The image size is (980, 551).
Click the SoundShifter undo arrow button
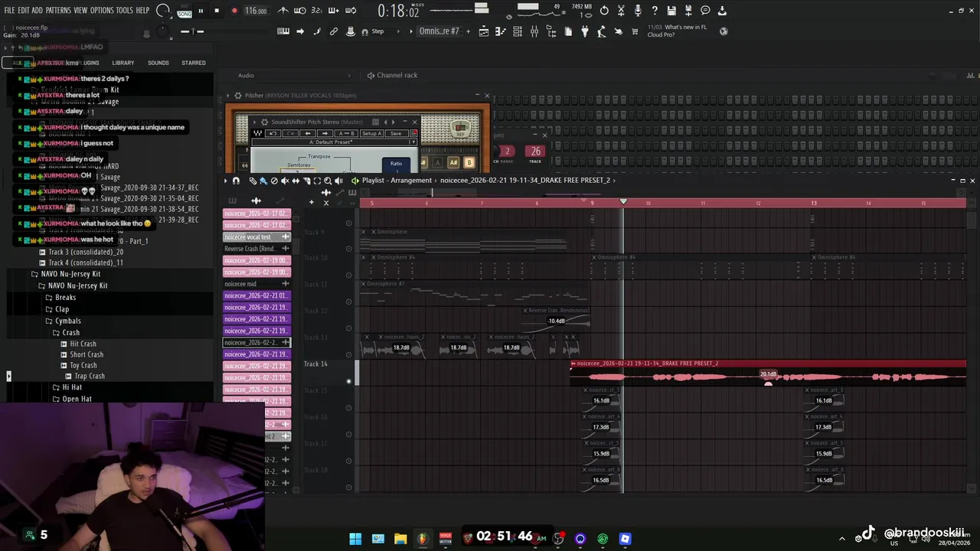click(x=273, y=133)
